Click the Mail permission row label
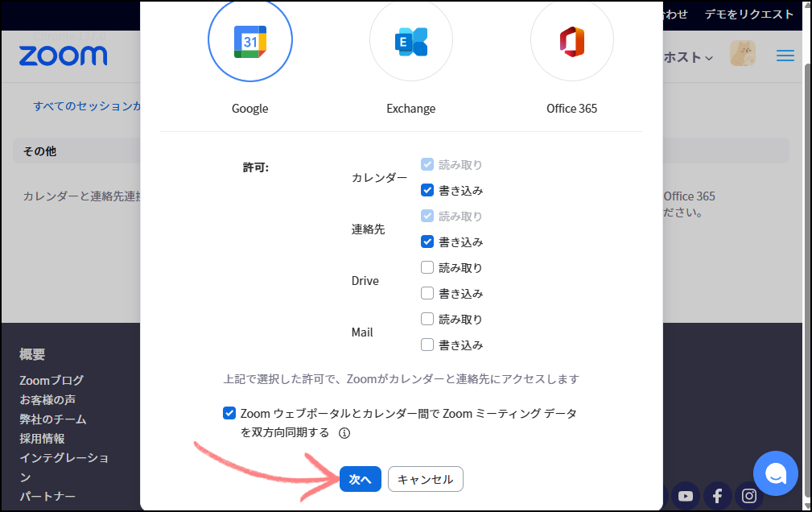This screenshot has width=812, height=512. [362, 332]
